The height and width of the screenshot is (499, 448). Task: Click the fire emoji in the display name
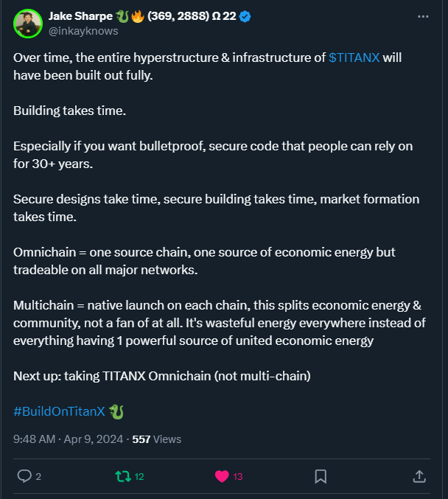[137, 17]
